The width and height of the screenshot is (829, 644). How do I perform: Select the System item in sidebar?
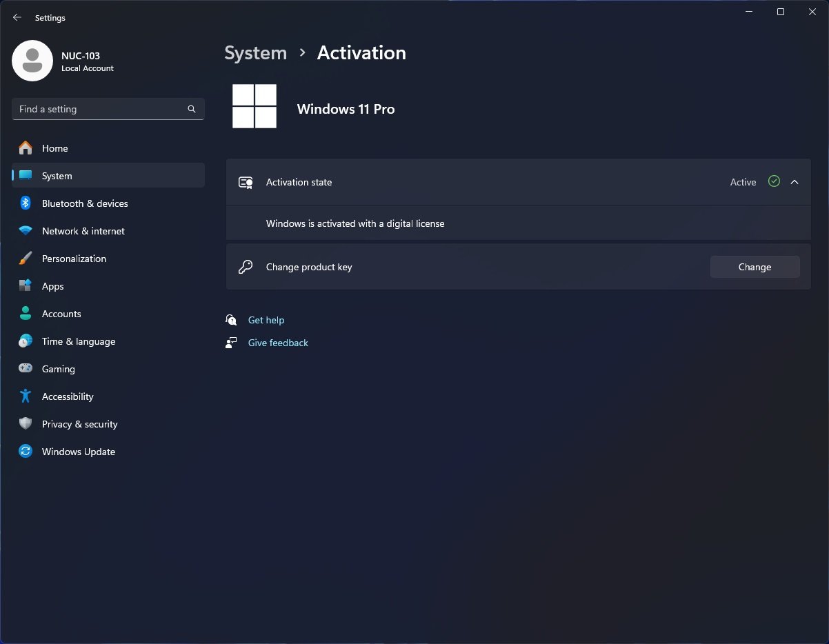pyautogui.click(x=108, y=176)
